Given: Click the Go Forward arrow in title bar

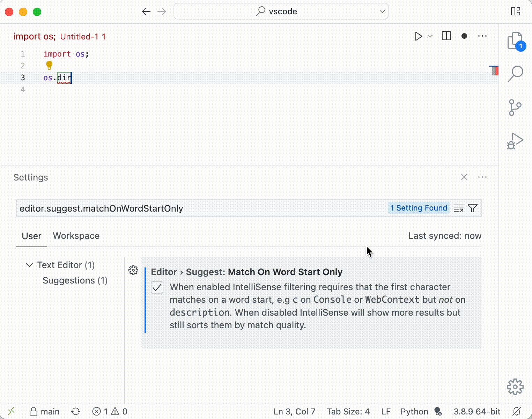Looking at the screenshot, I should coord(162,12).
